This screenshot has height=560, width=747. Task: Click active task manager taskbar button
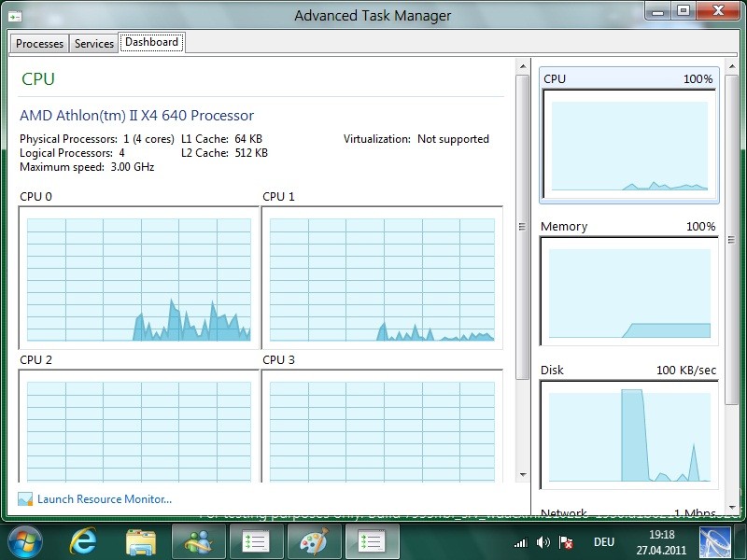pos(372,542)
